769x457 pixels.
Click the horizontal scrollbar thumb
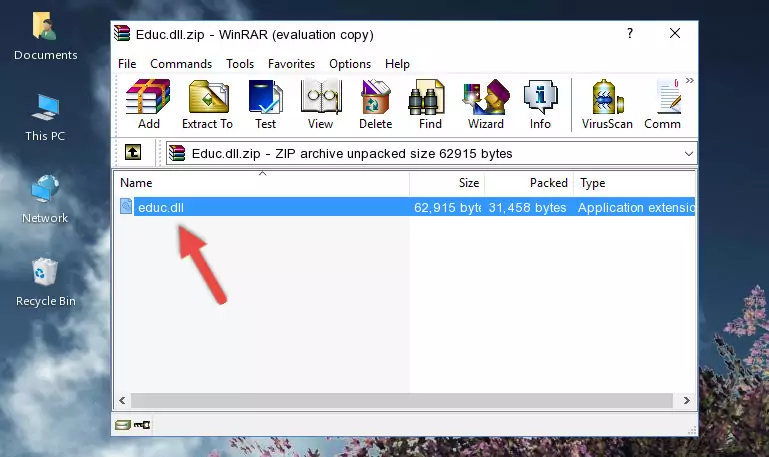click(402, 401)
